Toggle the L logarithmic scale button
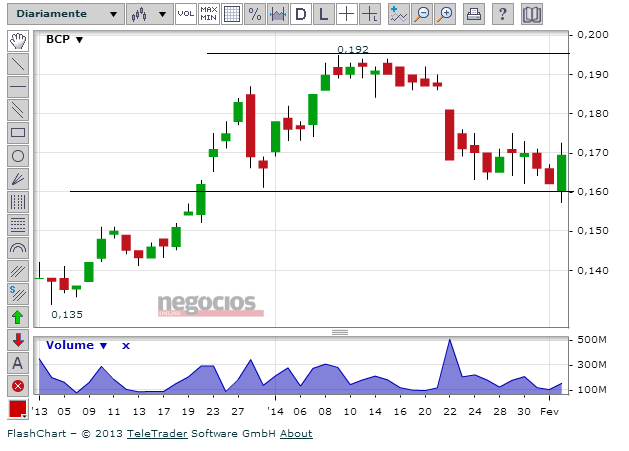This screenshot has width=629, height=451. click(x=324, y=14)
